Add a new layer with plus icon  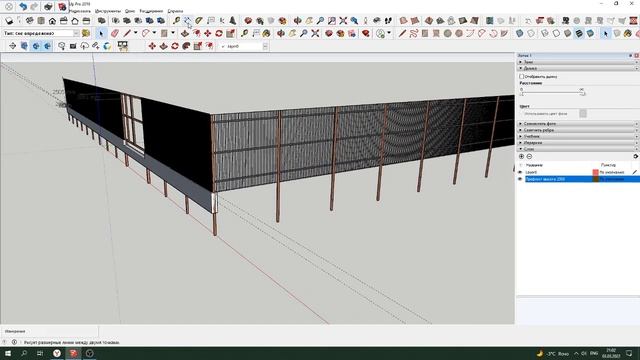coord(521,156)
